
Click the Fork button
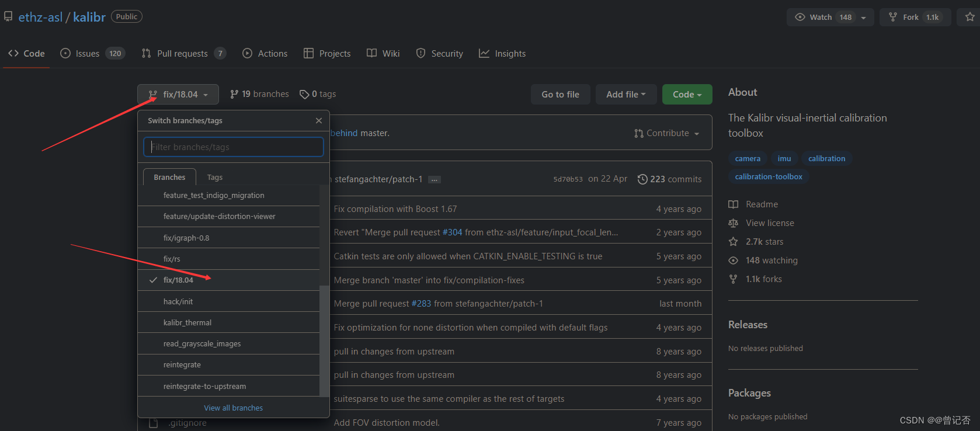(916, 17)
